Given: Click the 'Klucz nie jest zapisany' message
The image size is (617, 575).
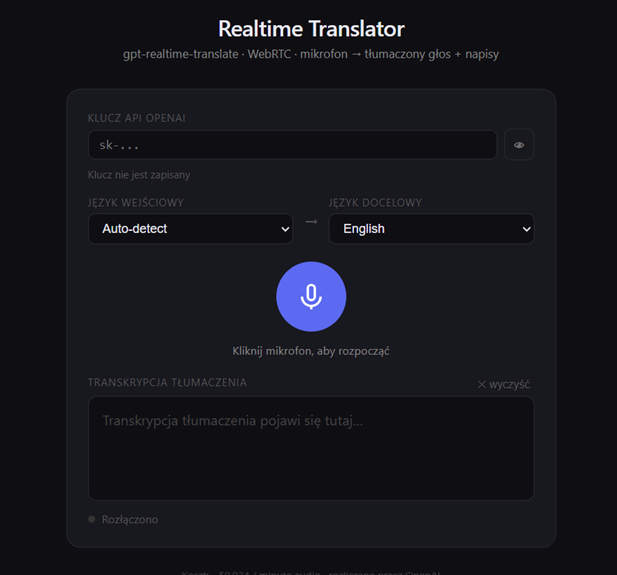Looking at the screenshot, I should (x=139, y=175).
